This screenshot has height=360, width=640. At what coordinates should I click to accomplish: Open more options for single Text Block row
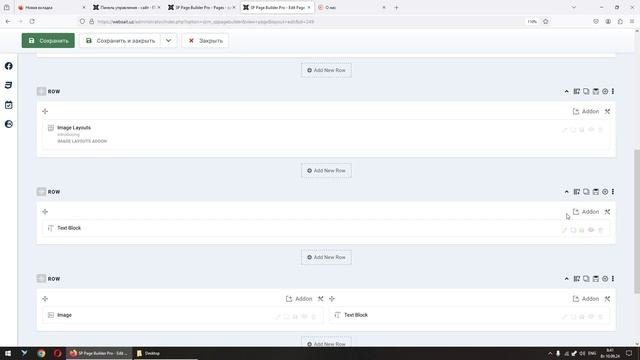613,192
